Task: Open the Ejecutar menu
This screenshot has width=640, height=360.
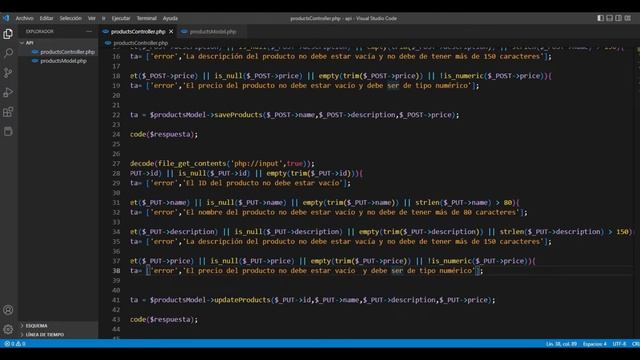Action: [121, 18]
